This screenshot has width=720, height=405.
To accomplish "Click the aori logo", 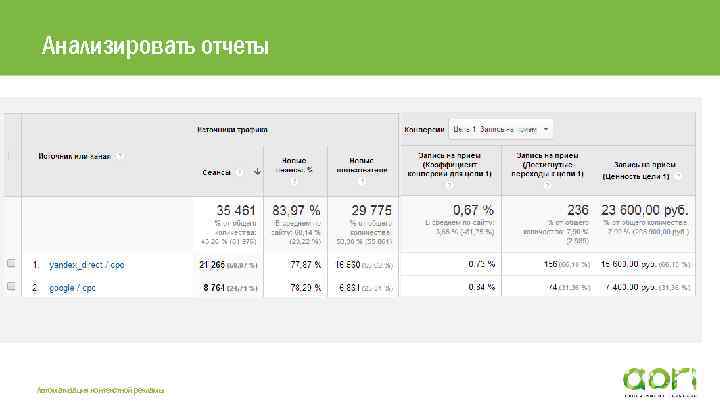I will click(659, 382).
